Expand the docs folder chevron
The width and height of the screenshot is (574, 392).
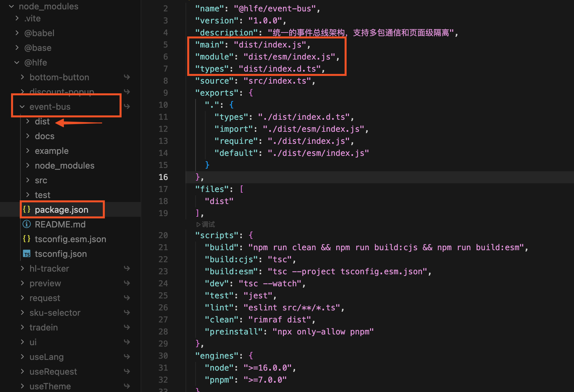click(x=27, y=136)
